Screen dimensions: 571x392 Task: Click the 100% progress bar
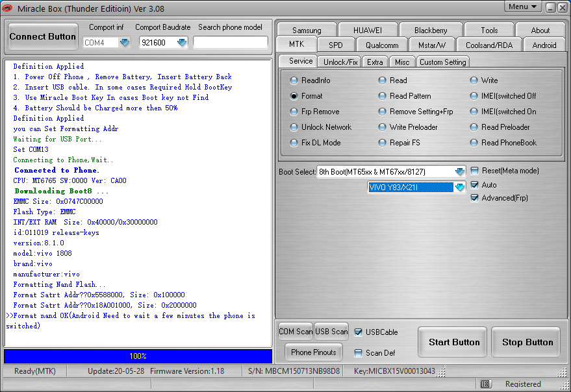coord(138,356)
